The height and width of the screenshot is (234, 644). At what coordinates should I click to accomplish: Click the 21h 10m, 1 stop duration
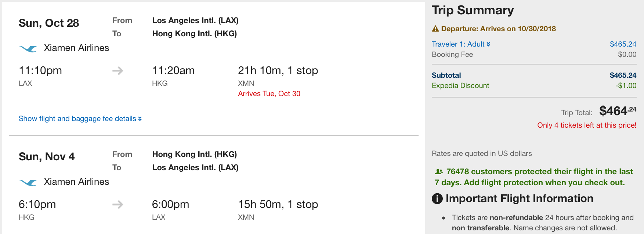pos(278,70)
